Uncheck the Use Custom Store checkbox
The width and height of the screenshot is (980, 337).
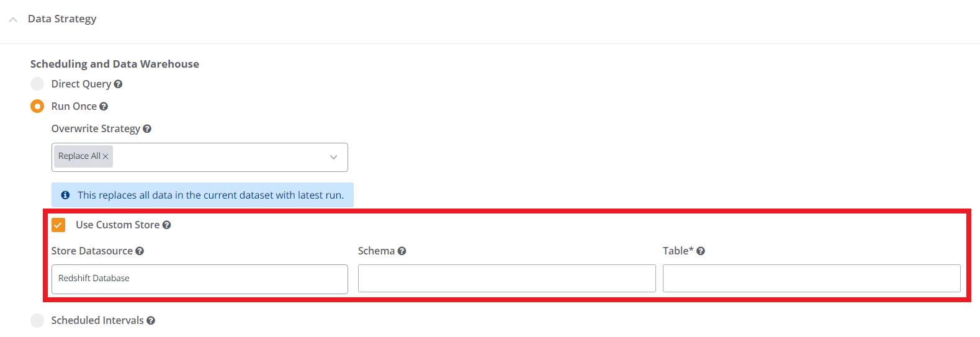tap(58, 225)
